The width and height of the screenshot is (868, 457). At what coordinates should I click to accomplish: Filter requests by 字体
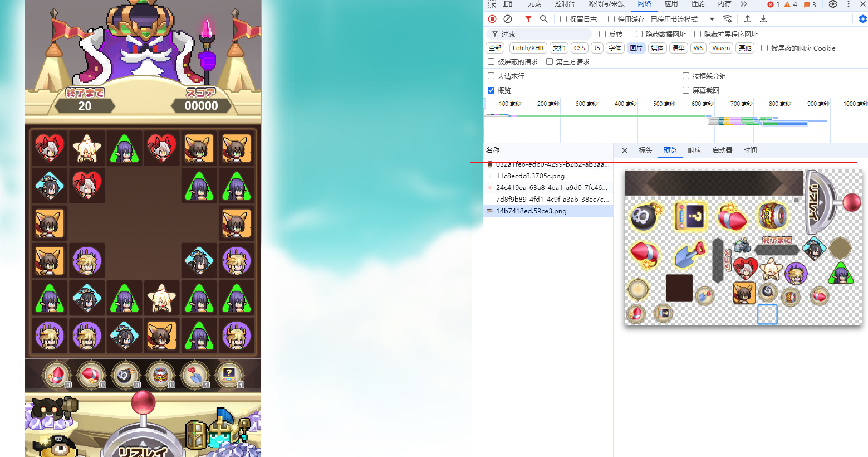coord(615,48)
